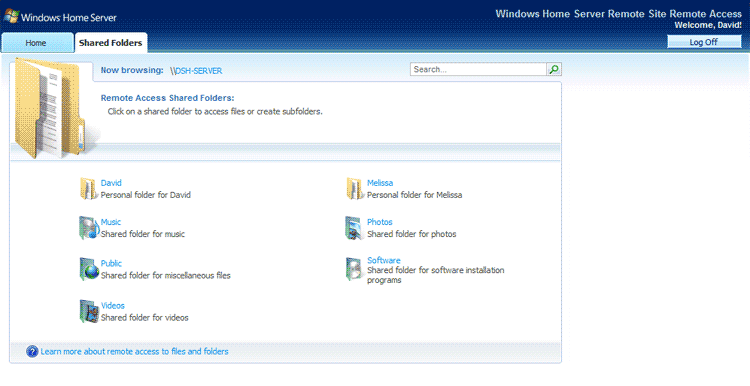Select the Videos film folder icon
The image size is (750, 386).
[89, 311]
